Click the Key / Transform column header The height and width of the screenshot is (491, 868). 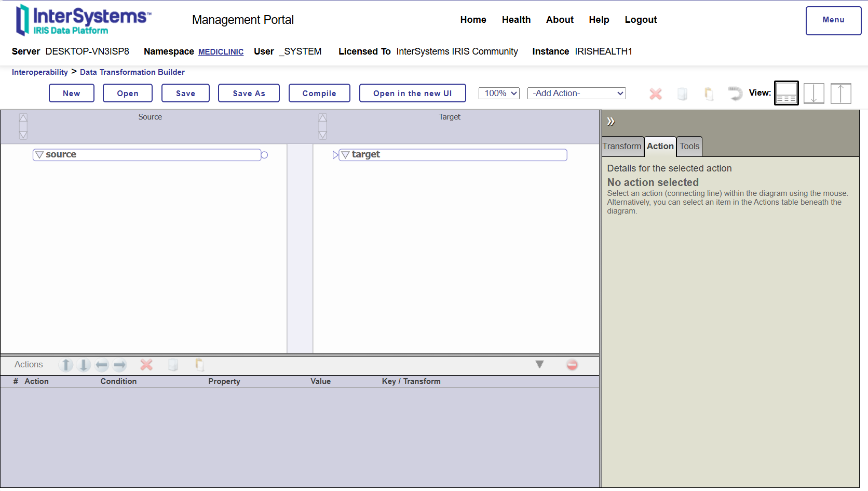(411, 381)
